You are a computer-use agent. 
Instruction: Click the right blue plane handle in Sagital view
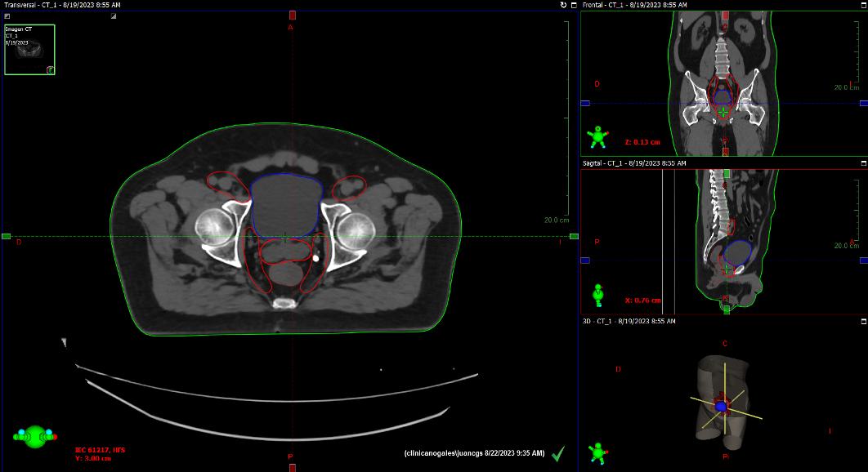coord(864,260)
